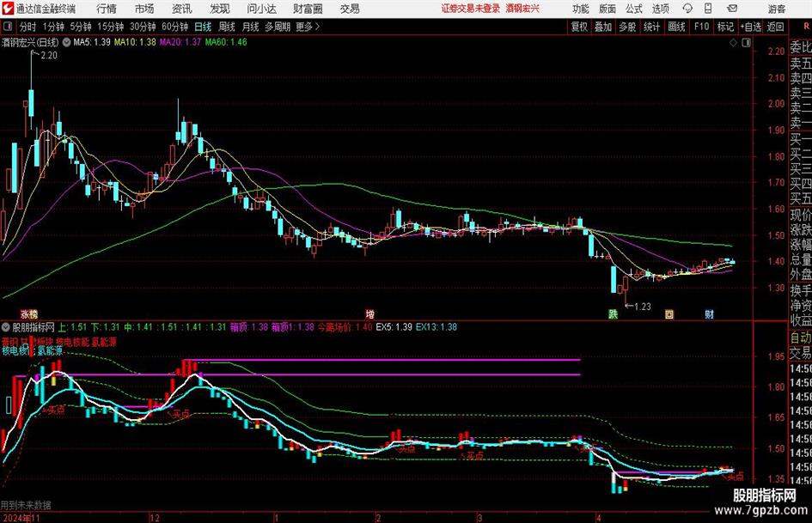Click the 增 event marker on chart
This screenshot has width=812, height=523.
click(369, 314)
